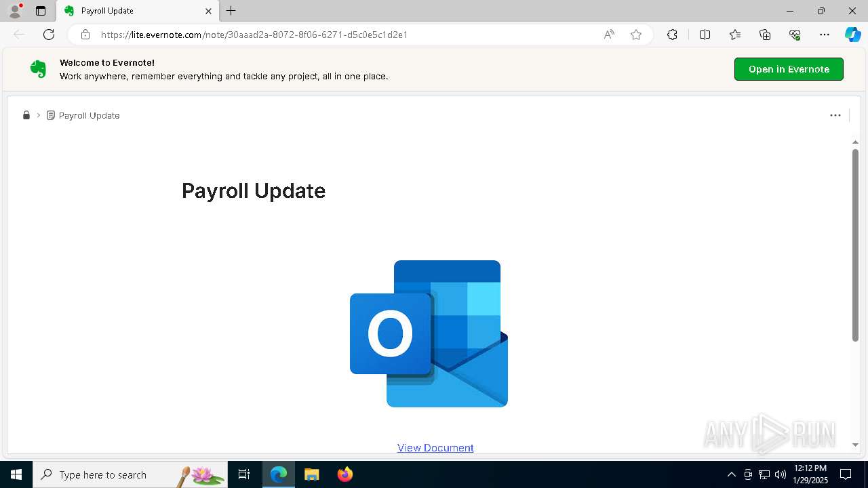The width and height of the screenshot is (868, 488).
Task: Click the taskbar clock and date
Action: tap(810, 474)
